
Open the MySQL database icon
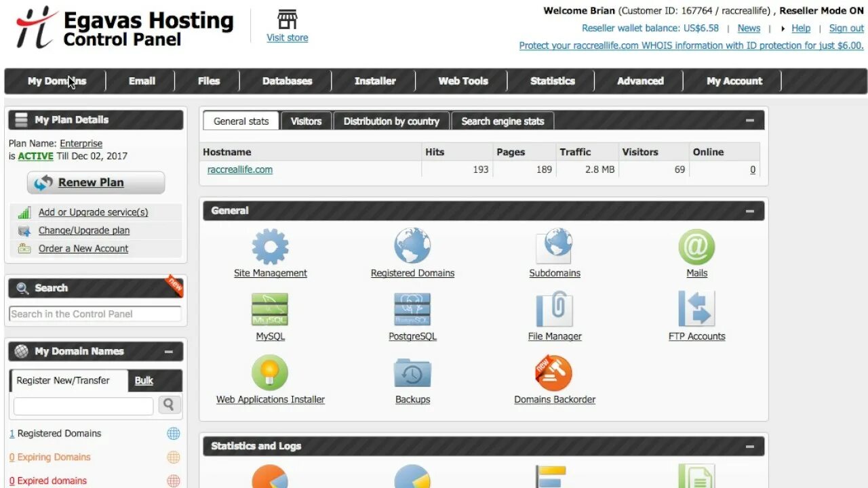(270, 310)
